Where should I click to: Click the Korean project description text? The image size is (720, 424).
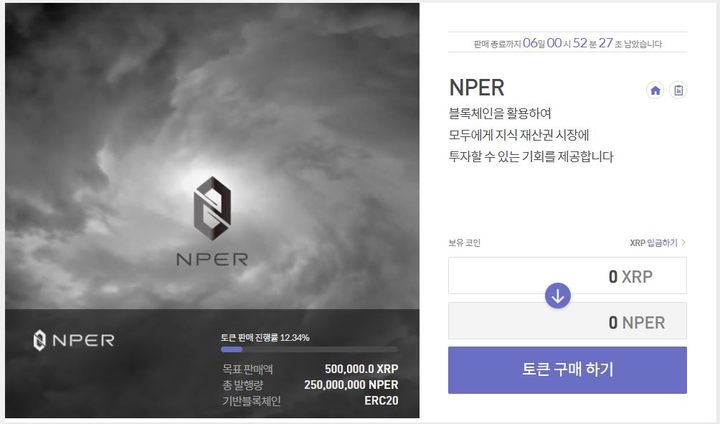click(531, 135)
